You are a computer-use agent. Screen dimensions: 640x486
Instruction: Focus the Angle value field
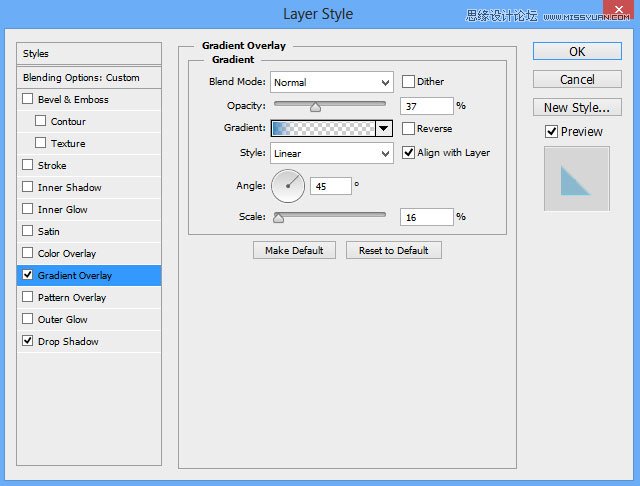point(331,186)
